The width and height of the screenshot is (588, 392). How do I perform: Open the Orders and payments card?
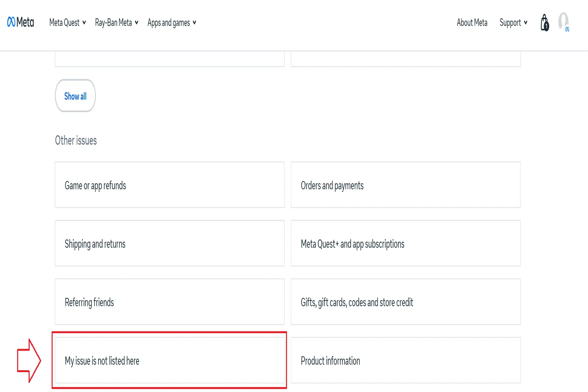tap(406, 185)
